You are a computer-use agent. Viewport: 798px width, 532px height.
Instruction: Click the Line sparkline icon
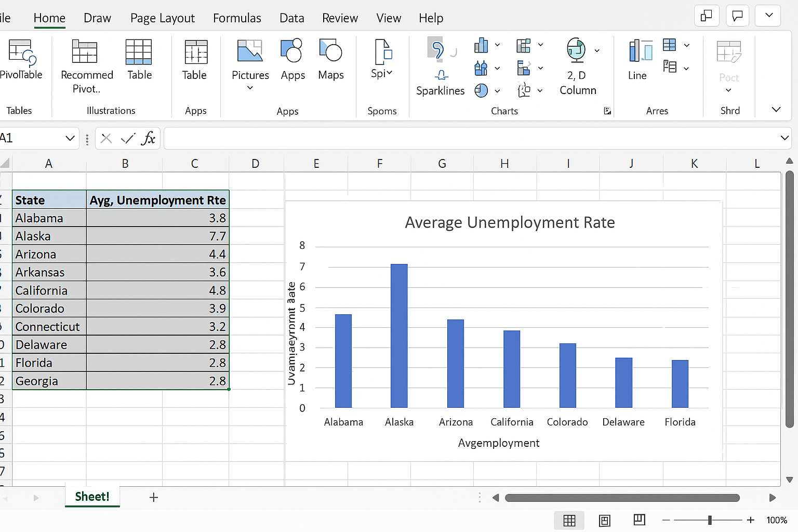click(640, 51)
